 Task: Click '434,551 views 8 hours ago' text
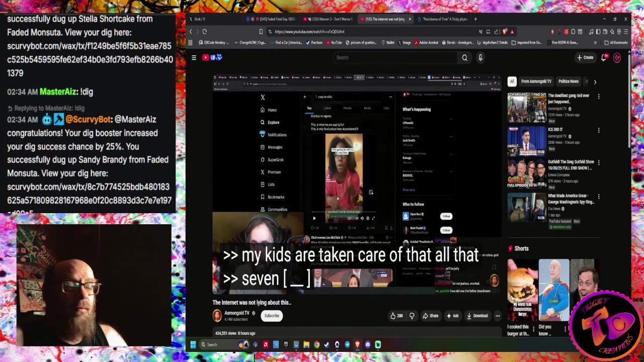(x=235, y=333)
